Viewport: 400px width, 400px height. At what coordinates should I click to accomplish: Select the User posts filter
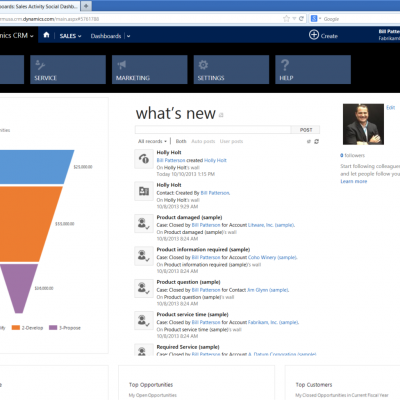click(x=231, y=141)
